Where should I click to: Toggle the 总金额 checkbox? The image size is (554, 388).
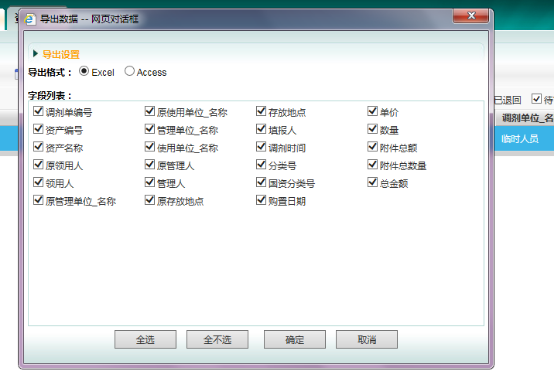point(372,182)
